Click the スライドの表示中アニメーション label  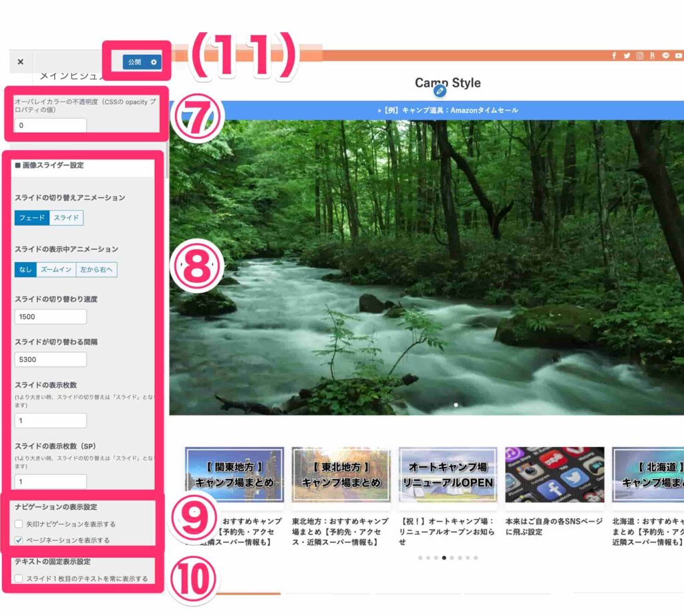66,249
